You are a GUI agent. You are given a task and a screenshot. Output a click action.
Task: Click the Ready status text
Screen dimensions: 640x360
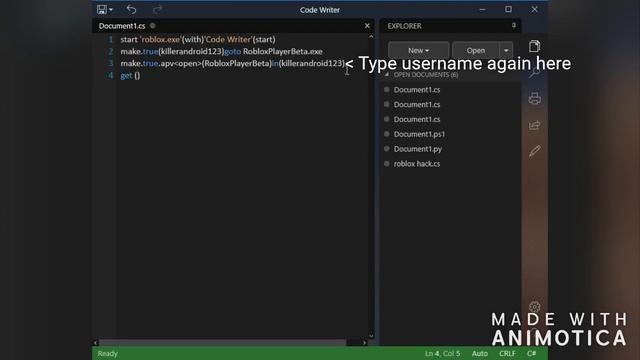click(x=107, y=353)
